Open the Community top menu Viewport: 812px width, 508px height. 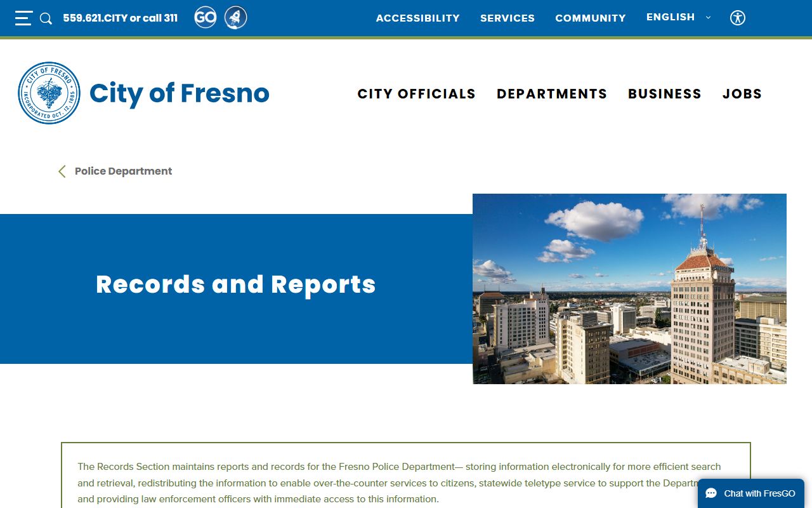coord(591,18)
